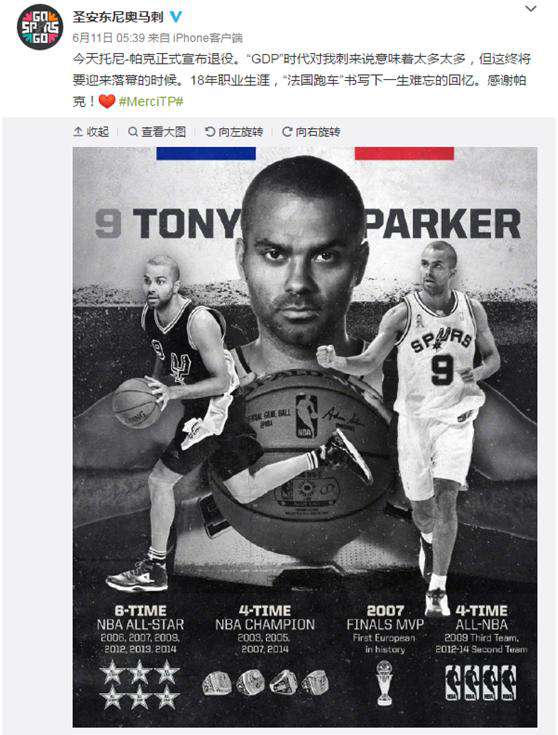Click the Go Spurs Go avatar icon
This screenshot has height=735, width=558.
pyautogui.click(x=40, y=26)
